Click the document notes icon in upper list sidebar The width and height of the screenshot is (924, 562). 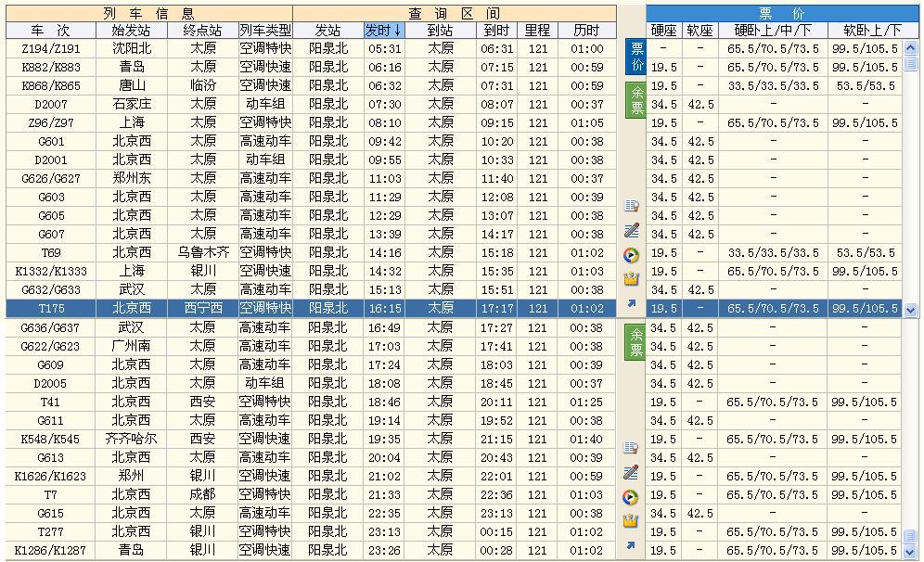[x=631, y=206]
